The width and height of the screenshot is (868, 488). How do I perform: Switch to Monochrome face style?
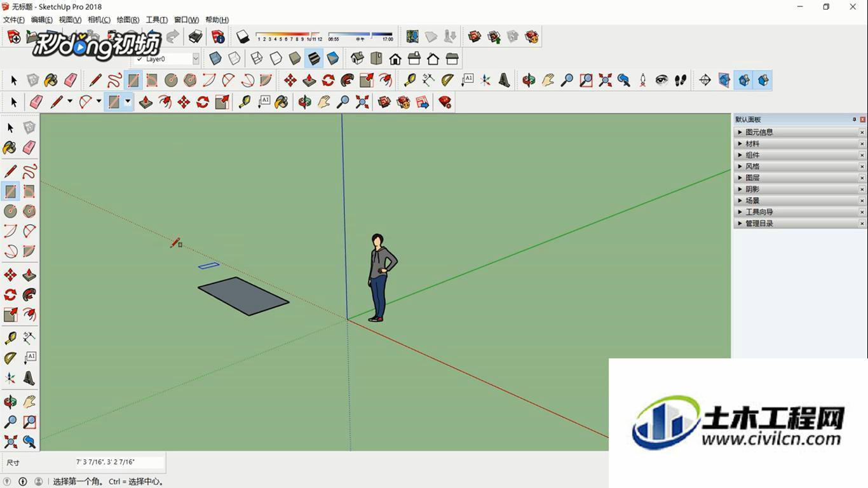(333, 58)
